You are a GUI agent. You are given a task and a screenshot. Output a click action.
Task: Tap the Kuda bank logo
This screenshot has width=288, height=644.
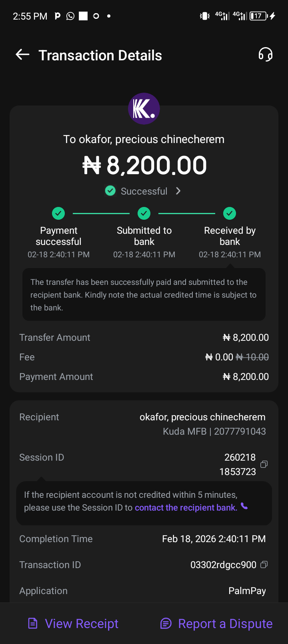pyautogui.click(x=144, y=109)
